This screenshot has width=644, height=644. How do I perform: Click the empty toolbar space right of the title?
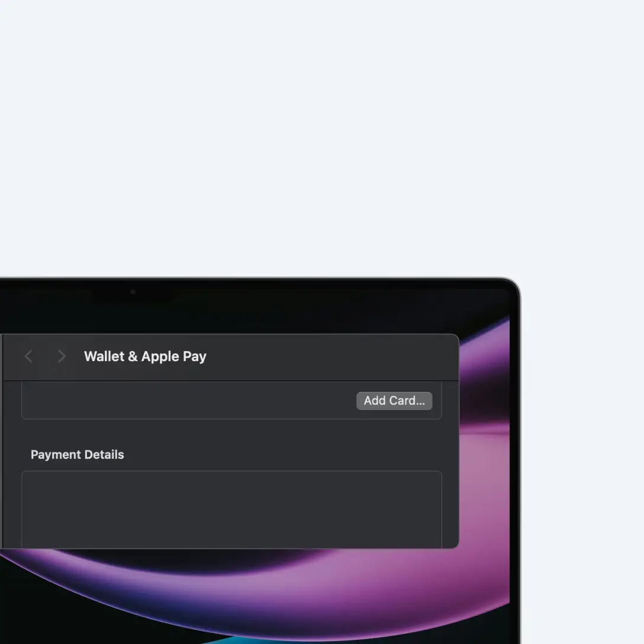click(331, 356)
